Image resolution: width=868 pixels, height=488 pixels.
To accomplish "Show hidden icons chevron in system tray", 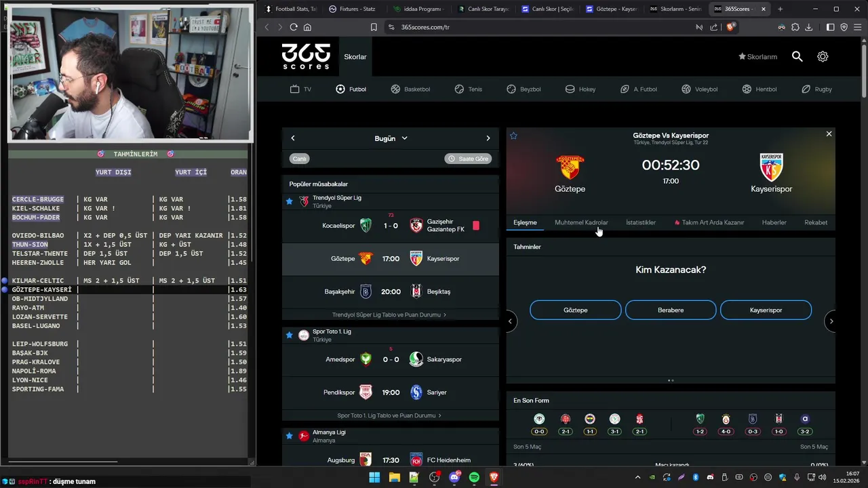I will point(639,477).
